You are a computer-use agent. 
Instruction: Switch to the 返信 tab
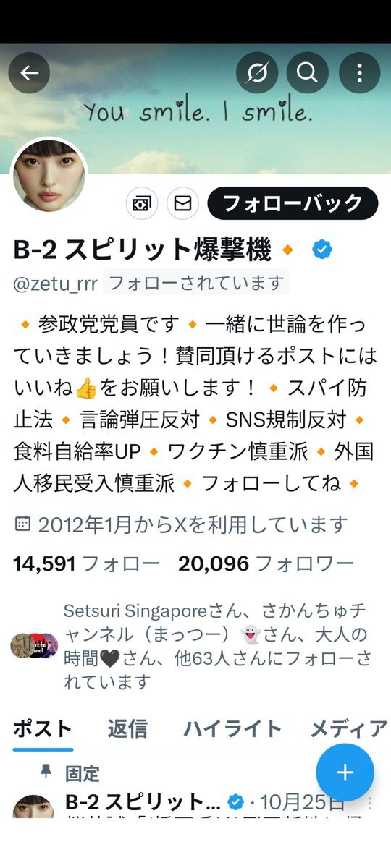127,728
